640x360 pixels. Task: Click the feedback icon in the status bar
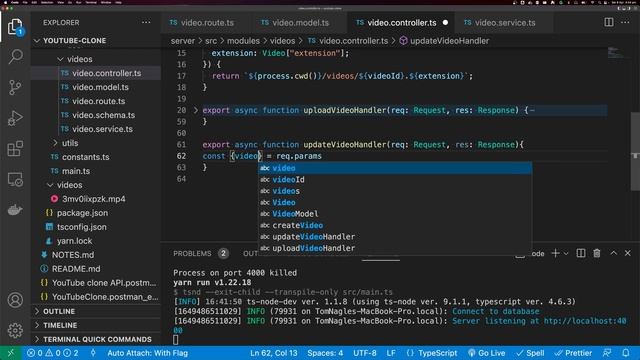(607, 353)
